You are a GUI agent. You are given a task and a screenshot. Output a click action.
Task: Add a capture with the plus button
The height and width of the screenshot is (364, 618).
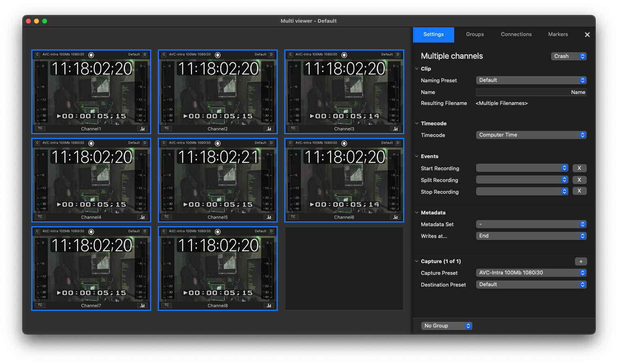point(581,262)
